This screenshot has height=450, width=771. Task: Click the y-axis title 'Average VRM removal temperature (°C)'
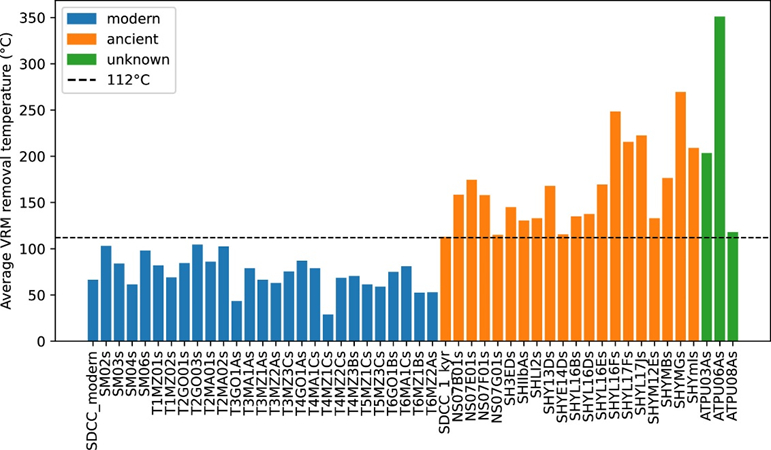(6, 169)
